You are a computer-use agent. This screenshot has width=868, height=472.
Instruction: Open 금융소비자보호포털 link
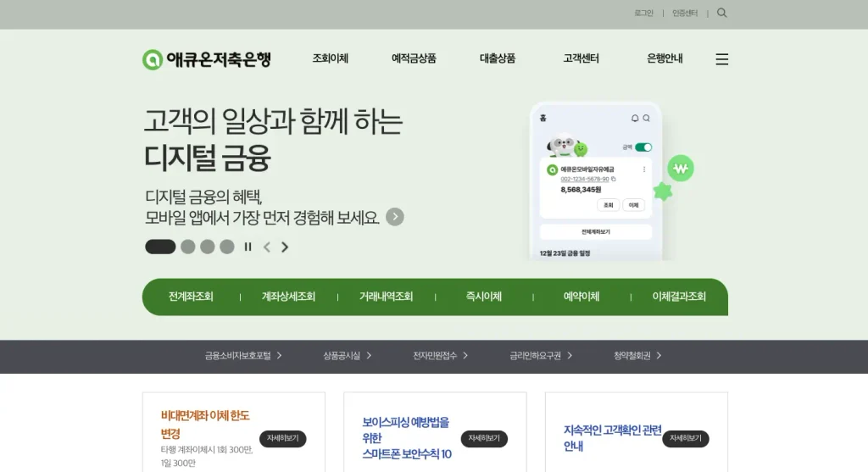pos(238,356)
